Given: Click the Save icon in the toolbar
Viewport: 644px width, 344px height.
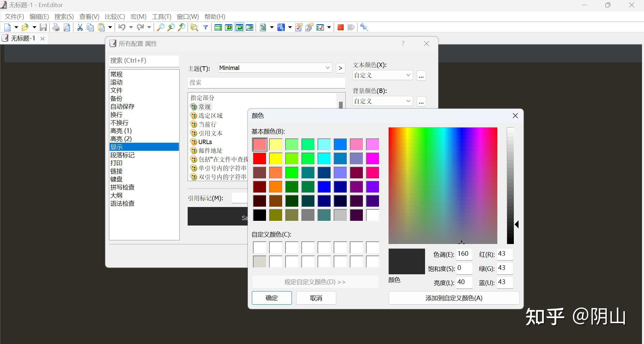Looking at the screenshot, I should [43, 27].
